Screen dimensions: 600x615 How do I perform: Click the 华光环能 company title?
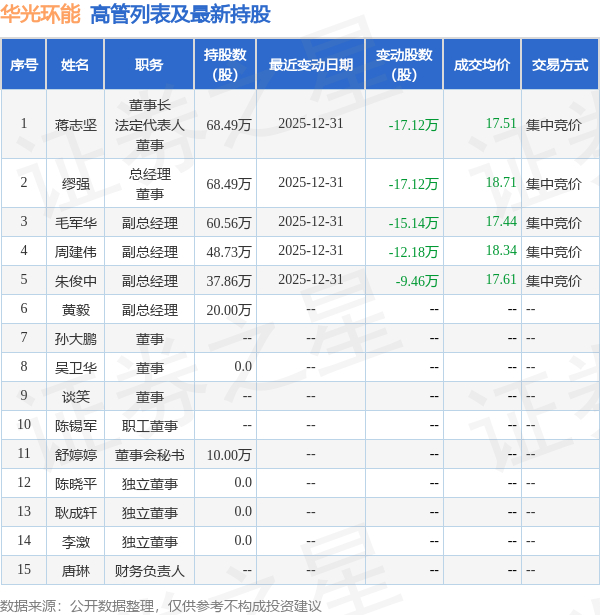pos(40,15)
